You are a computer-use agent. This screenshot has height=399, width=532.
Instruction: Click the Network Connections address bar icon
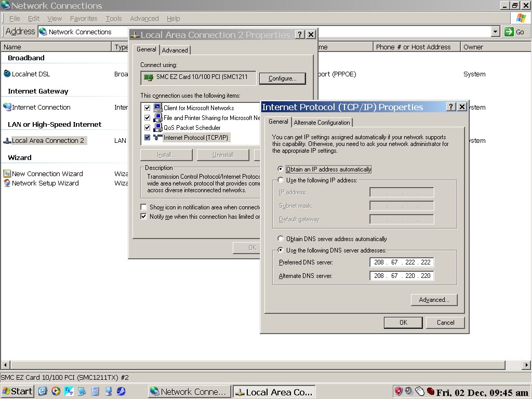[x=43, y=32]
